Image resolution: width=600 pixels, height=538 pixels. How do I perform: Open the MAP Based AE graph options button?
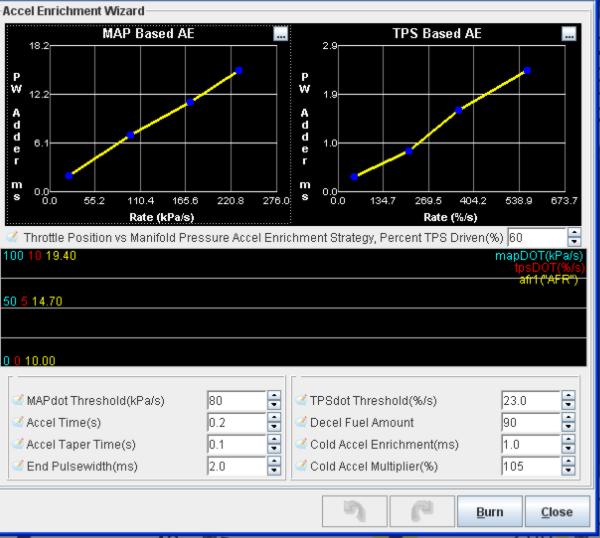coord(280,33)
